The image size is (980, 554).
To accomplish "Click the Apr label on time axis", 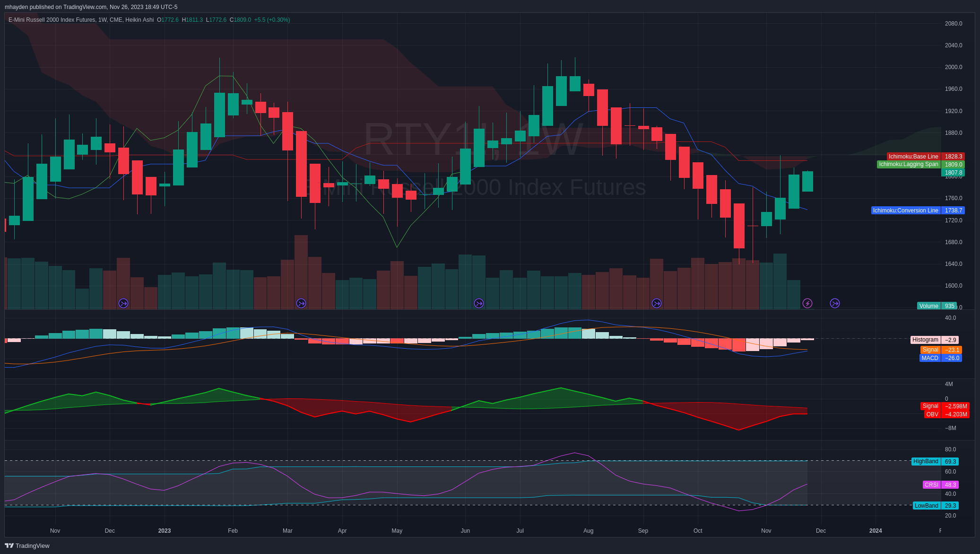I will 342,531.
